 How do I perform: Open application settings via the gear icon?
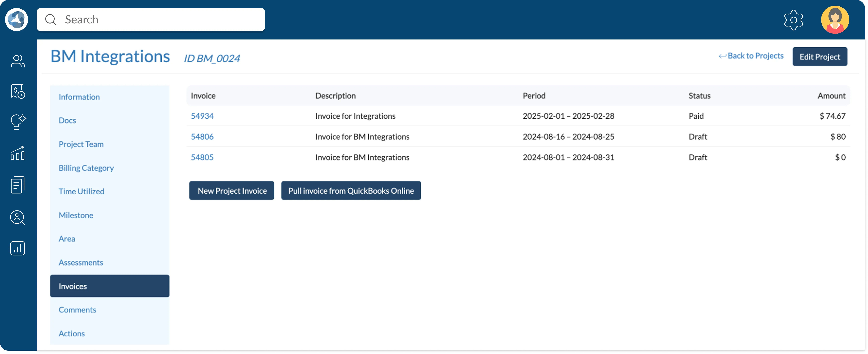coord(793,20)
